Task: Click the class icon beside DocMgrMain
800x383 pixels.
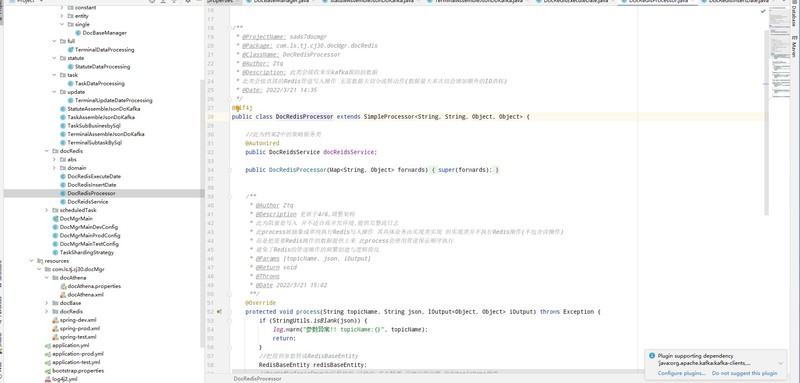Action: point(55,218)
